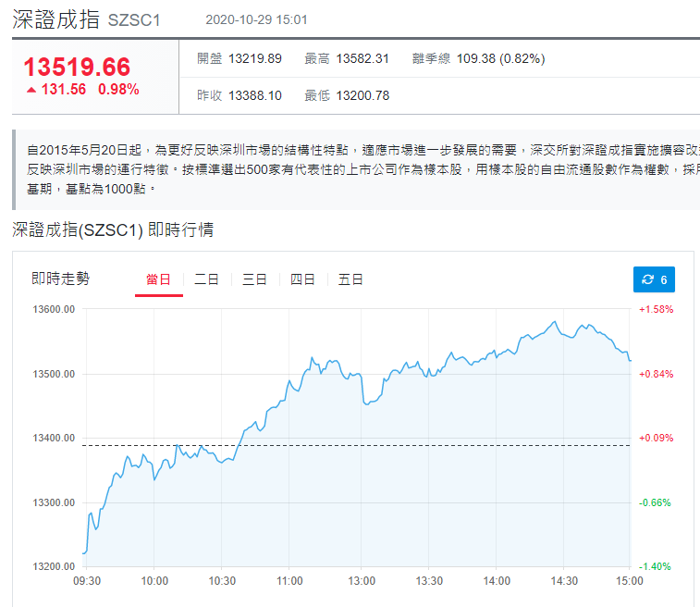The height and width of the screenshot is (607, 700).
Task: Click the +0.84% right axis label
Action: click(656, 374)
